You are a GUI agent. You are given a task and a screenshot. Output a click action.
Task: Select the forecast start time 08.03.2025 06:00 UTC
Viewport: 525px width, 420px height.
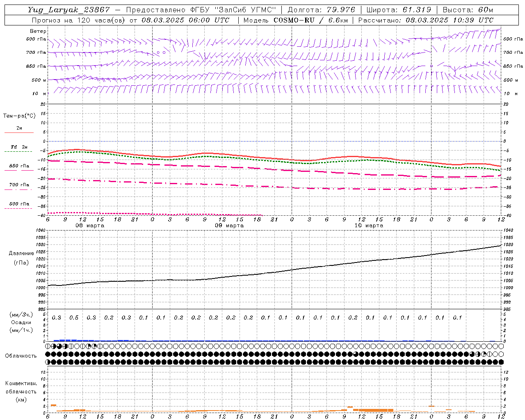[185, 20]
